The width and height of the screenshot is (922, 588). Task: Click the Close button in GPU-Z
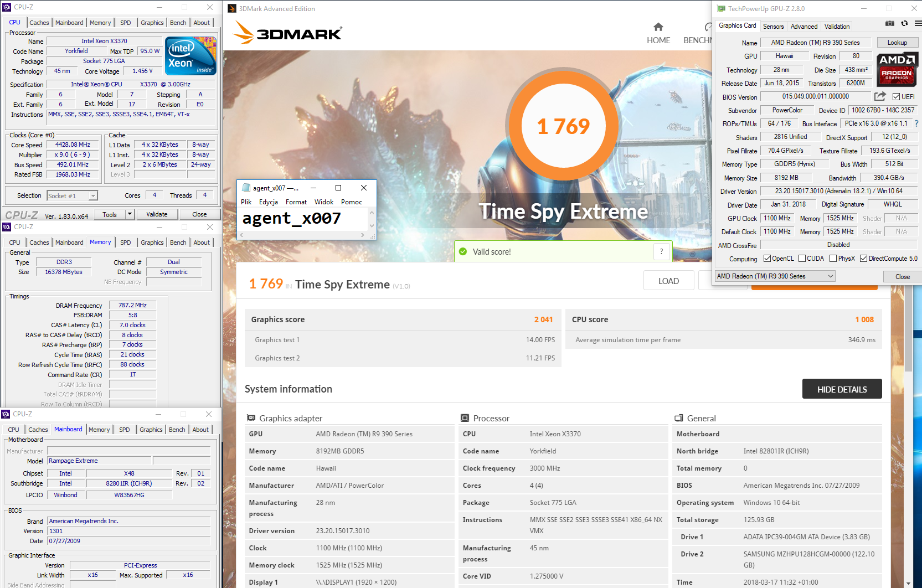click(902, 277)
